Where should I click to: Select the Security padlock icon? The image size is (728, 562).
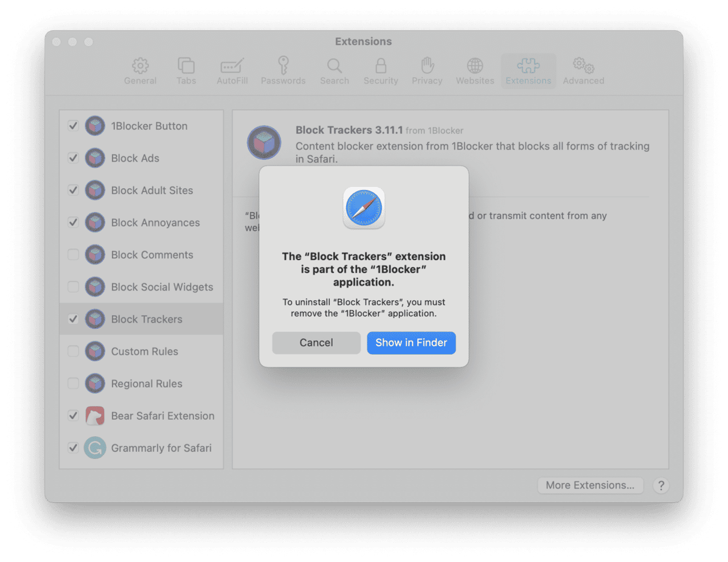(x=381, y=66)
